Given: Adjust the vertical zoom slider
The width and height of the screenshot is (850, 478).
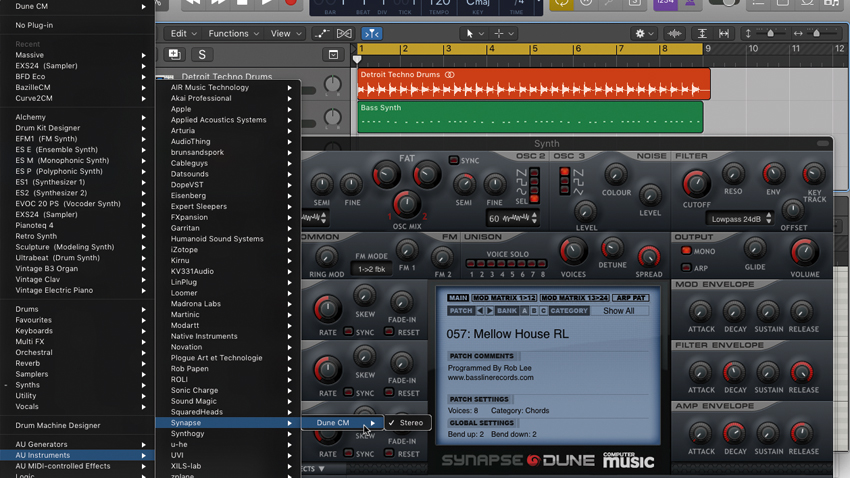Looking at the screenshot, I should point(770,34).
